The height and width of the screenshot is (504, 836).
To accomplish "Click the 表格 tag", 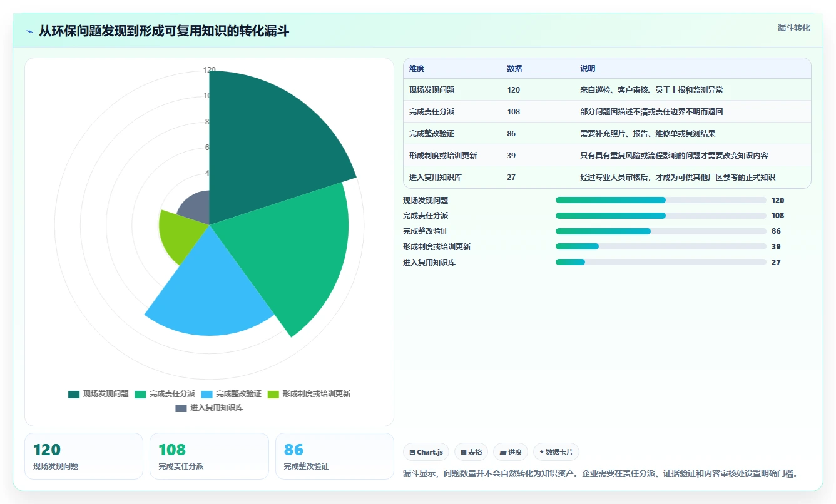I will coord(471,452).
